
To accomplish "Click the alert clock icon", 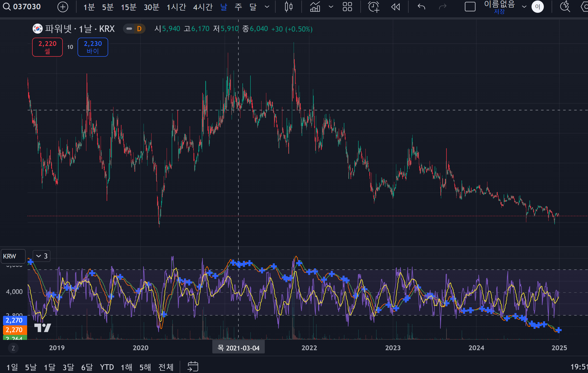I will coord(373,7).
